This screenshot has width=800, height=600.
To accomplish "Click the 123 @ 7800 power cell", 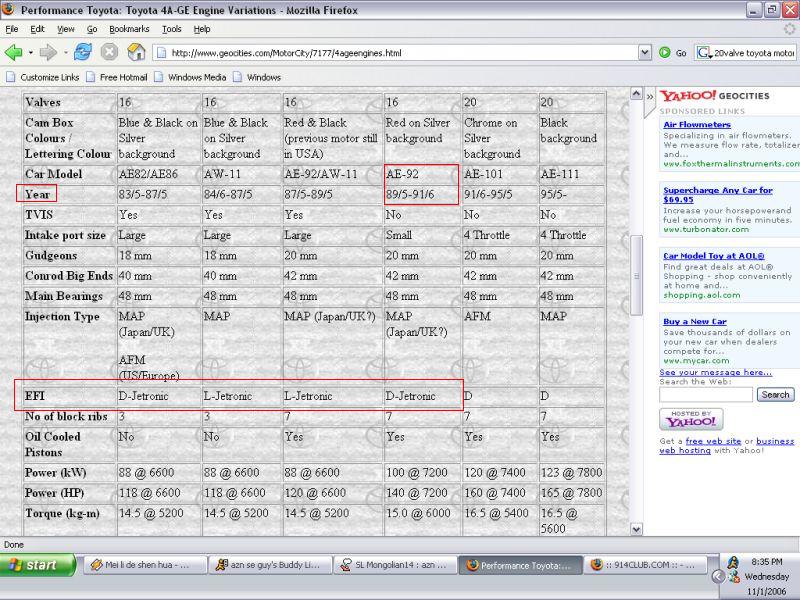I will pyautogui.click(x=571, y=472).
